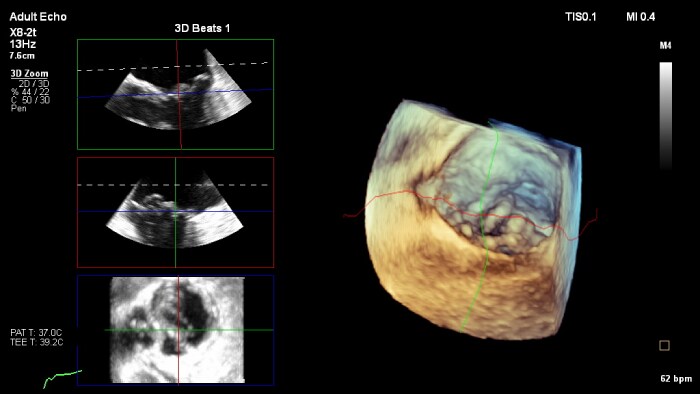Click the 'Pen' setting label

[x=18, y=108]
